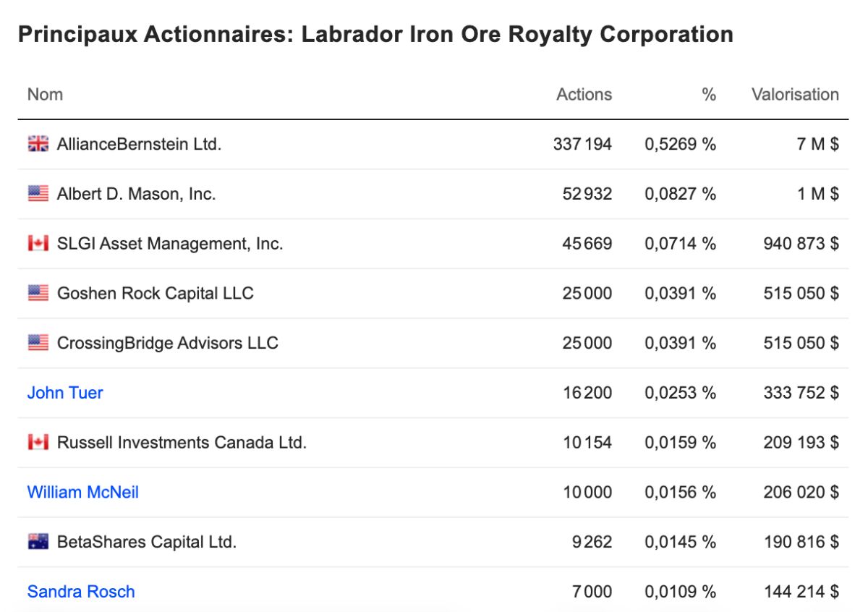The width and height of the screenshot is (868, 612).
Task: Click the US flag next to Goshen Rock Capital
Action: (x=38, y=293)
